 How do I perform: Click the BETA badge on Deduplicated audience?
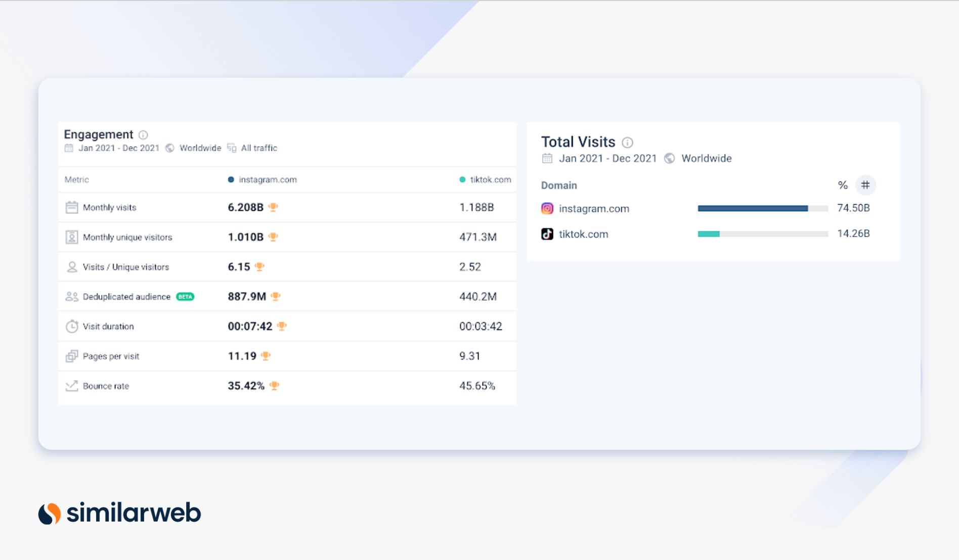coord(185,297)
